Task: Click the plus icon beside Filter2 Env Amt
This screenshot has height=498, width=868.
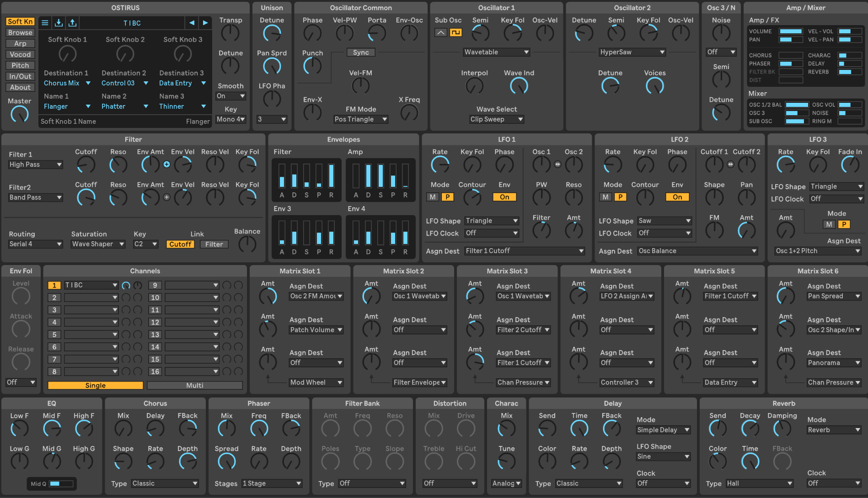Action: [x=167, y=197]
